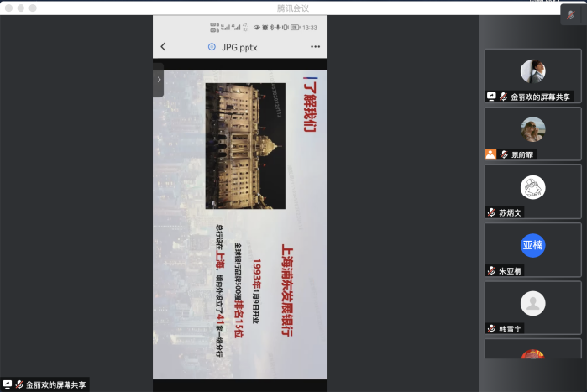Click 金丽欢的屏幕共享 label at bottom-left

click(56, 385)
